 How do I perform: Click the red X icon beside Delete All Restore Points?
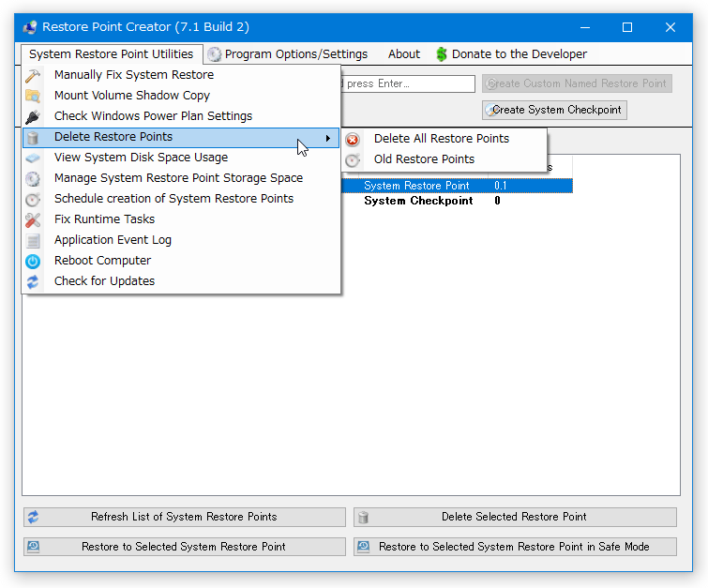[353, 140]
